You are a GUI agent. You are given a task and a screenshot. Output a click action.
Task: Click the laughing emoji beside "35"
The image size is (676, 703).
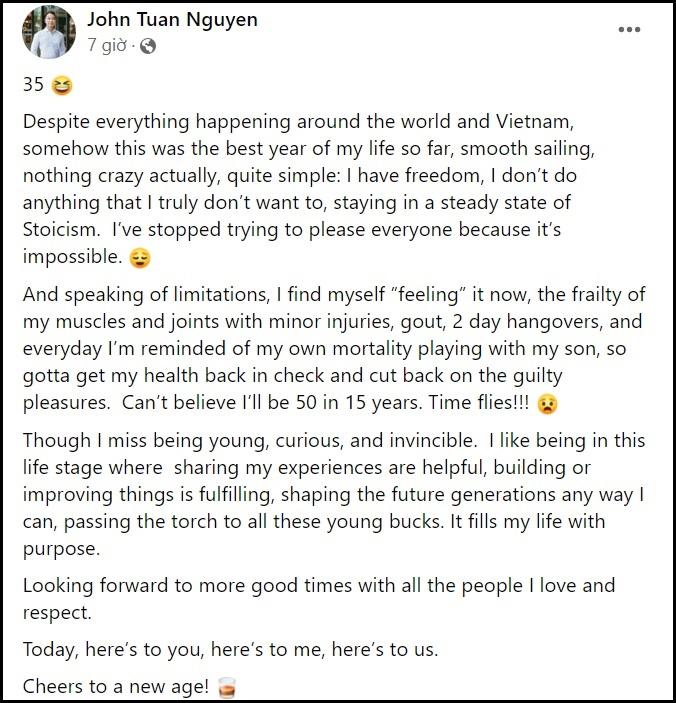coord(62,86)
